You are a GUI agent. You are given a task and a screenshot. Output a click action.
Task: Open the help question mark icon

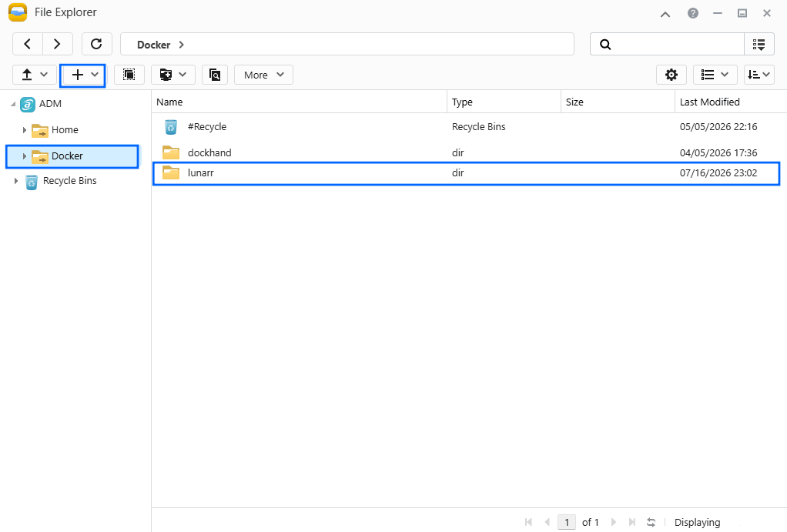[x=693, y=13]
